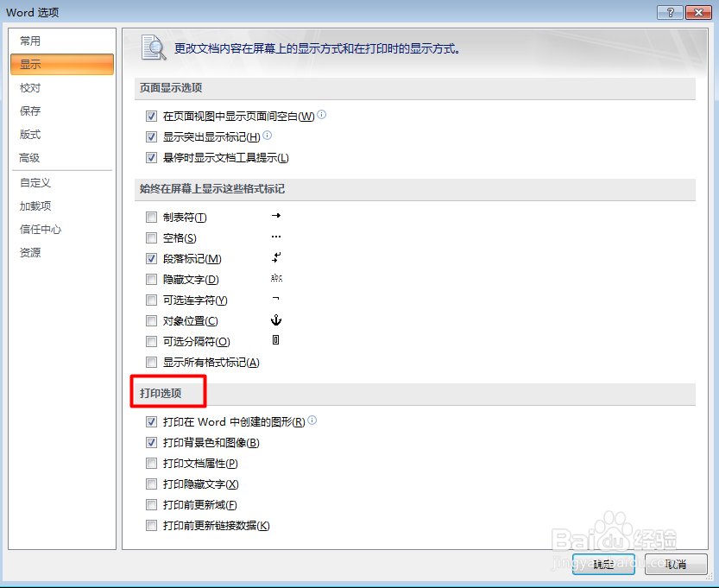Toggle 悬停时显示文档工具提示 checkbox
The width and height of the screenshot is (719, 588).
point(151,158)
